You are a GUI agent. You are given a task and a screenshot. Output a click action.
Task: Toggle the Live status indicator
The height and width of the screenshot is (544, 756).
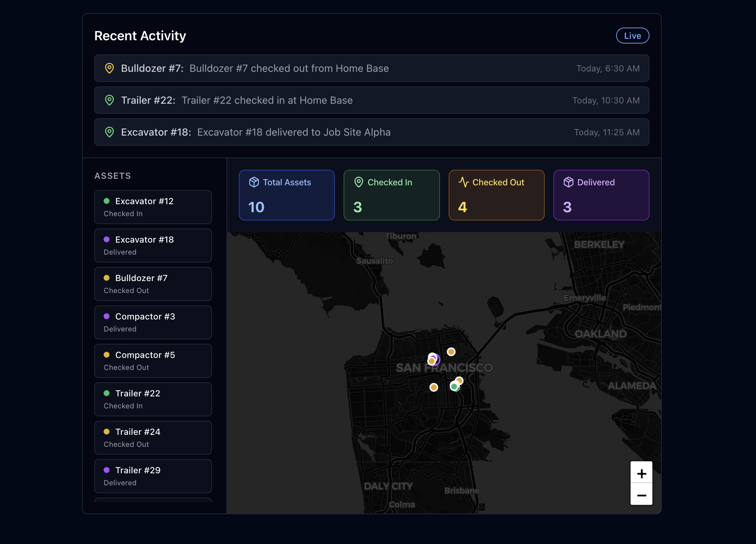point(632,35)
